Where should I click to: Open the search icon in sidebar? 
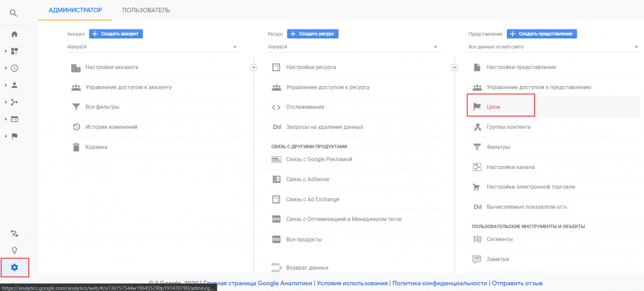tap(14, 13)
